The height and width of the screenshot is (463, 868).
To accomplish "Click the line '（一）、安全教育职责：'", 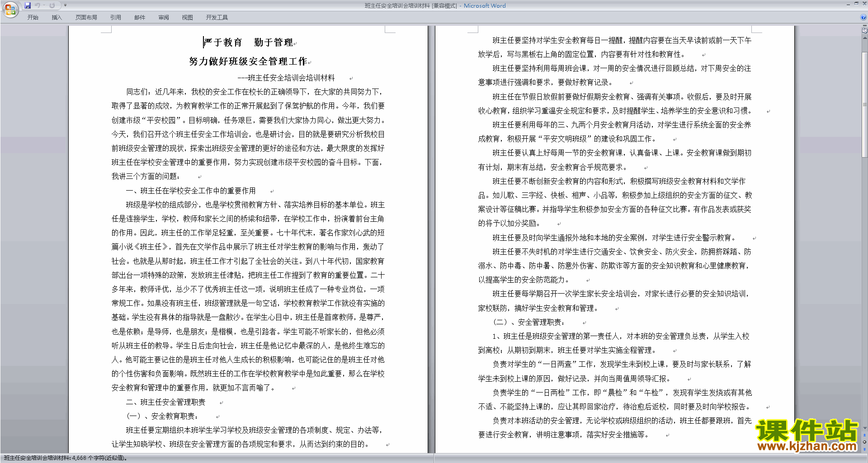I will click(162, 416).
